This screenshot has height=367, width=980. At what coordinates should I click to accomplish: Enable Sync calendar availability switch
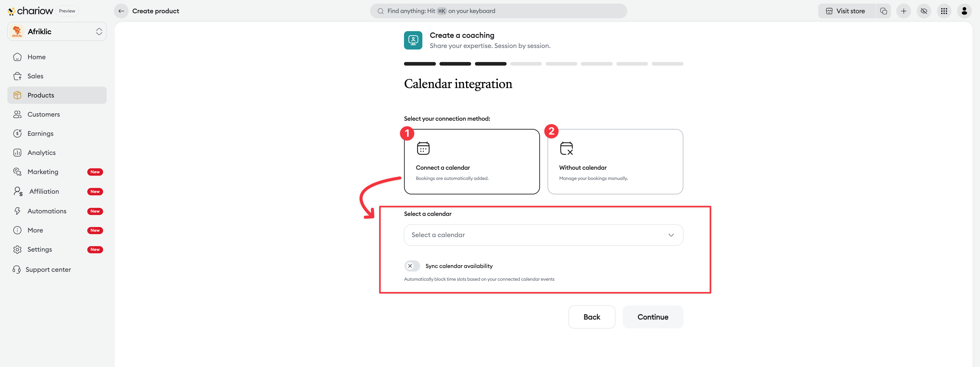coord(412,266)
